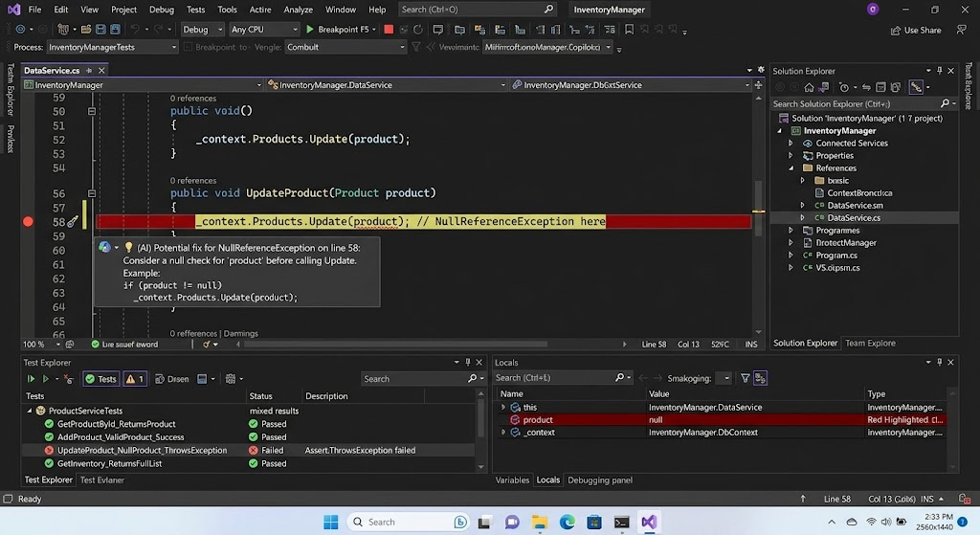Click the highlighted view toggle icon in Locals toolbar

click(x=760, y=378)
